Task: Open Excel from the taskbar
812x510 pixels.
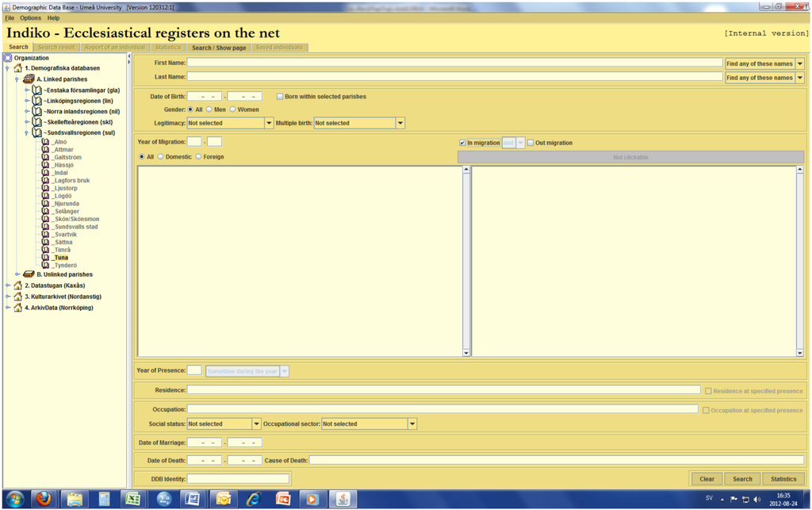Action: [133, 499]
